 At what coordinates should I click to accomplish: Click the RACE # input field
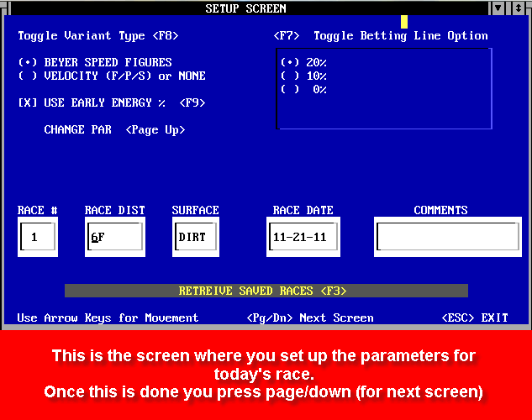(38, 237)
